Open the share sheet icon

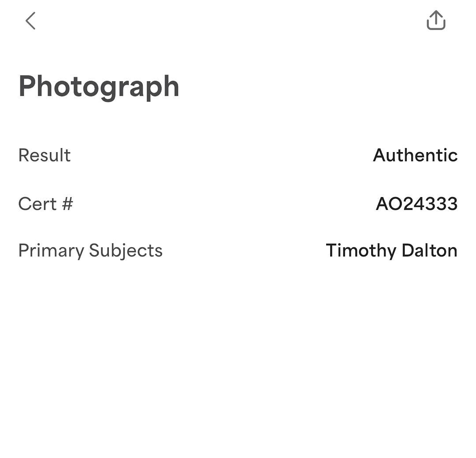pos(436,20)
